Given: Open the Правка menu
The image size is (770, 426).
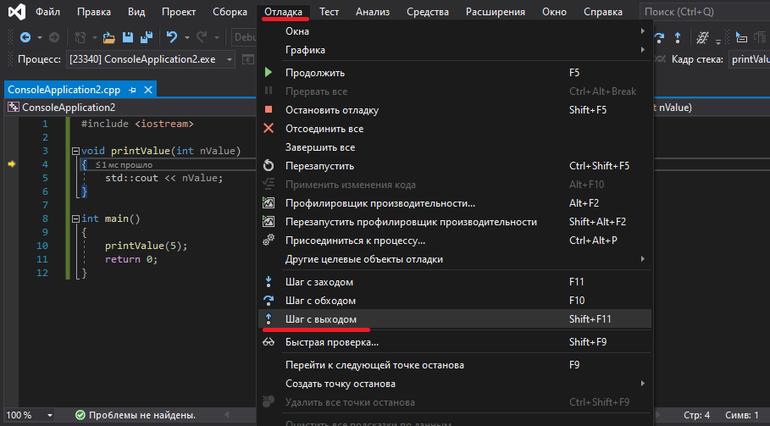Looking at the screenshot, I should click(x=94, y=12).
